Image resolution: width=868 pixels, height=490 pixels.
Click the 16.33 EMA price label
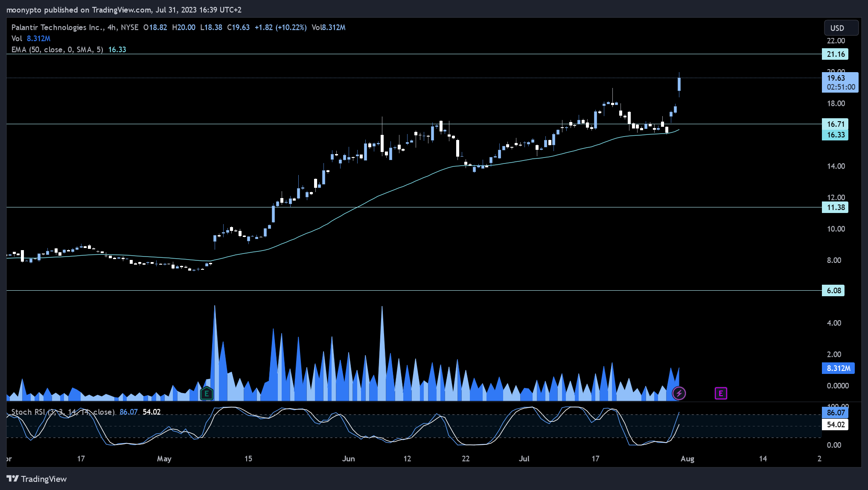click(x=835, y=135)
